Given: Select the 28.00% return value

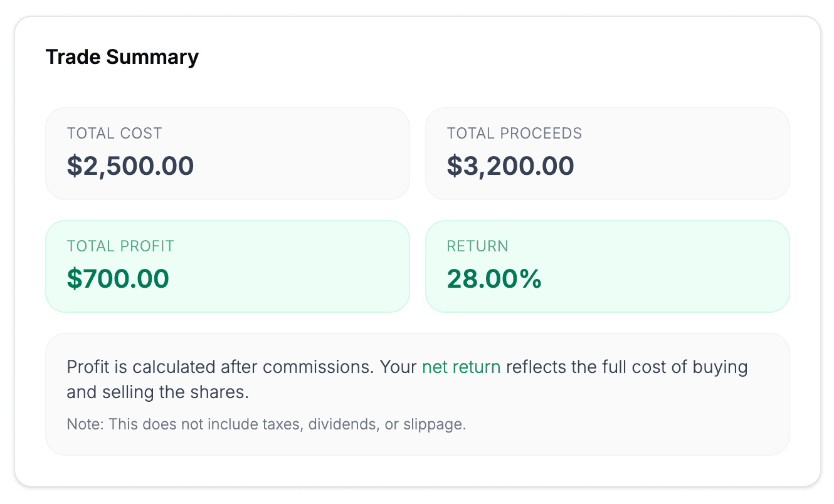Looking at the screenshot, I should 494,278.
